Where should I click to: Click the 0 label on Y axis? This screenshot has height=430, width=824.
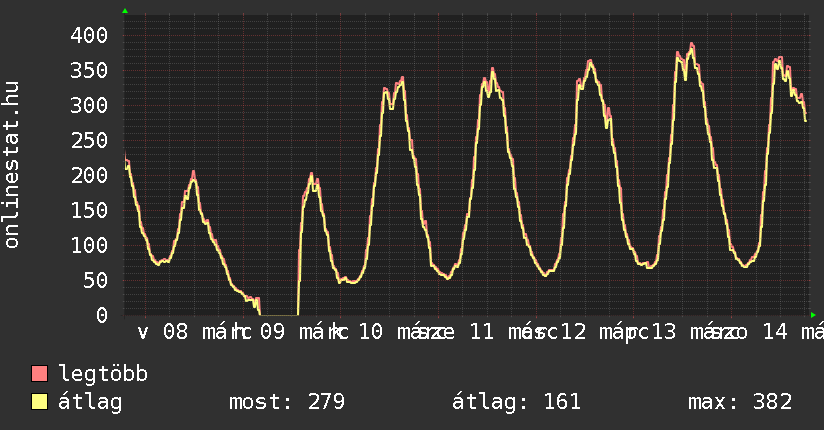click(x=101, y=315)
